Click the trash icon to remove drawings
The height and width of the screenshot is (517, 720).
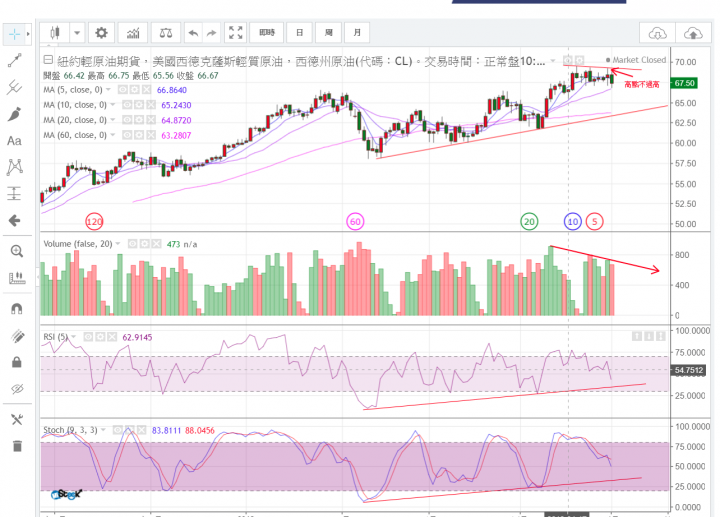pyautogui.click(x=15, y=446)
